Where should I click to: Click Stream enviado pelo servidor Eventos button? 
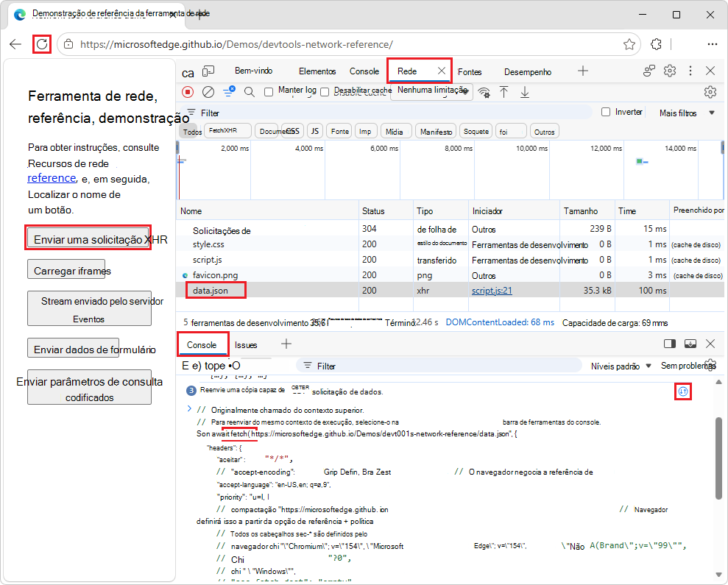89,308
